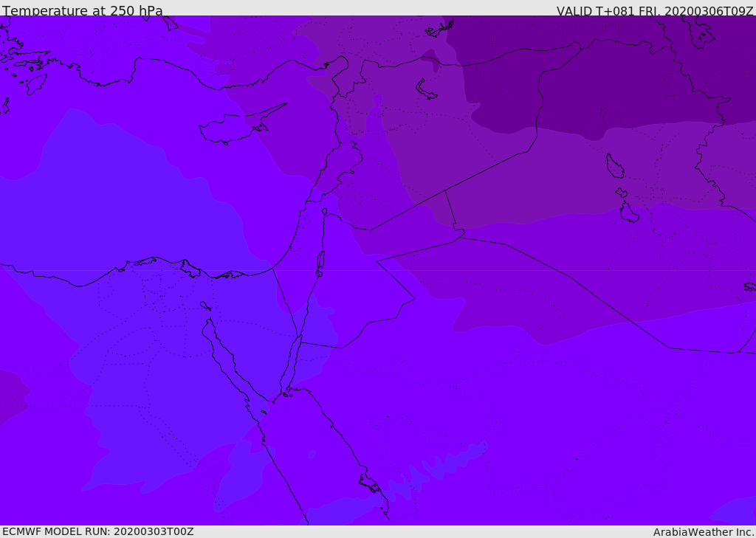Click the Dead Sea outline

coord(320,261)
